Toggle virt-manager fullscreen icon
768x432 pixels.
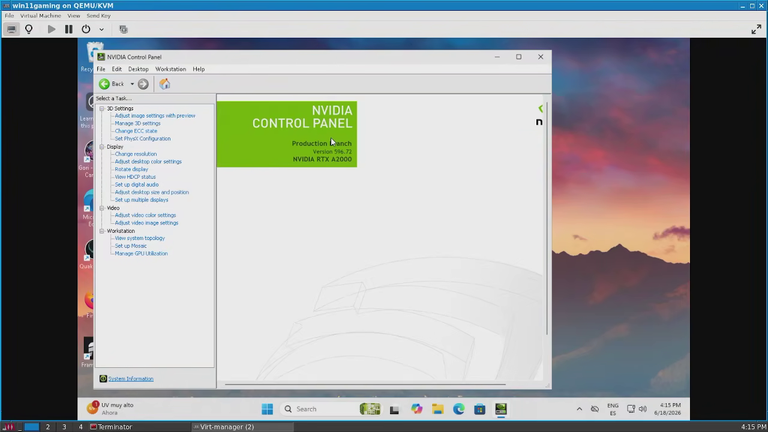click(756, 29)
